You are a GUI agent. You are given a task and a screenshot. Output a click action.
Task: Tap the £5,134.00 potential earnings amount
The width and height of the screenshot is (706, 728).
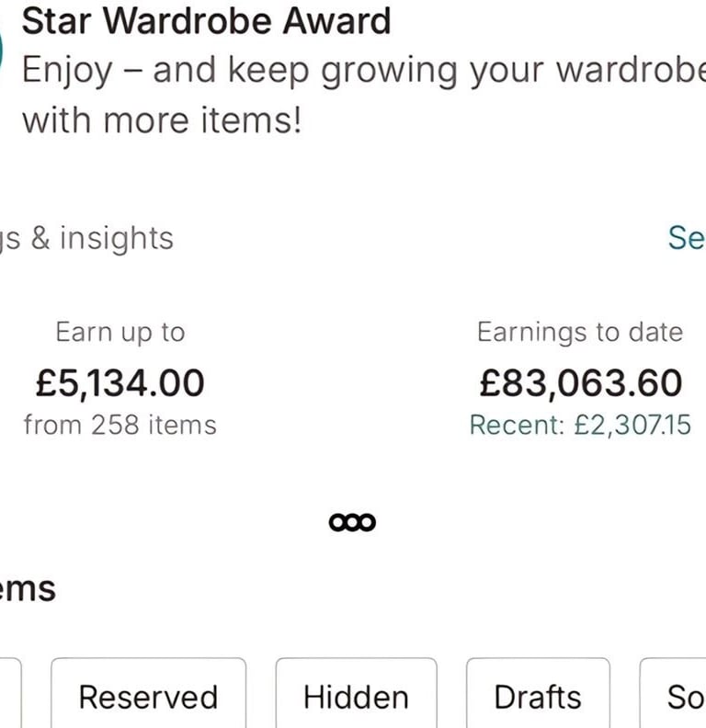click(120, 383)
